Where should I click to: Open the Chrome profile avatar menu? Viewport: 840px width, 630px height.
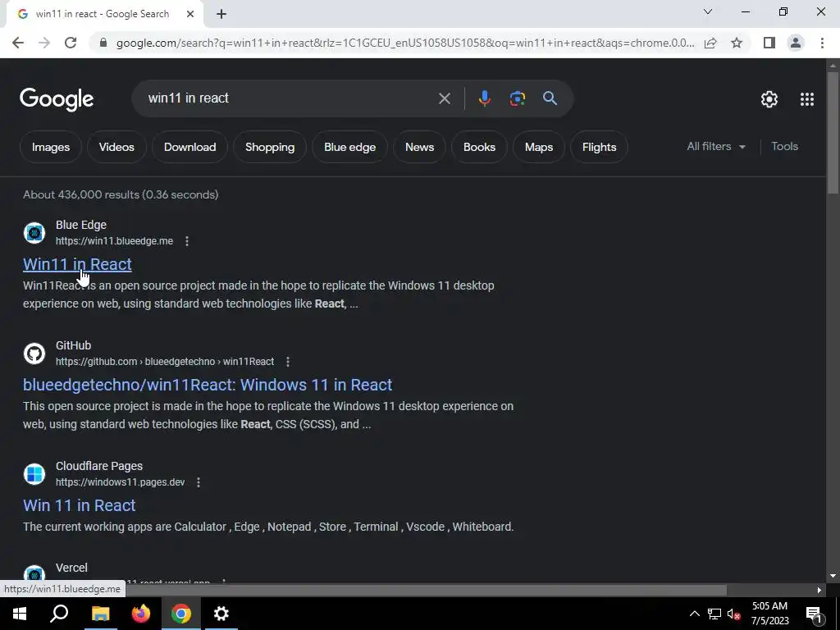(796, 43)
